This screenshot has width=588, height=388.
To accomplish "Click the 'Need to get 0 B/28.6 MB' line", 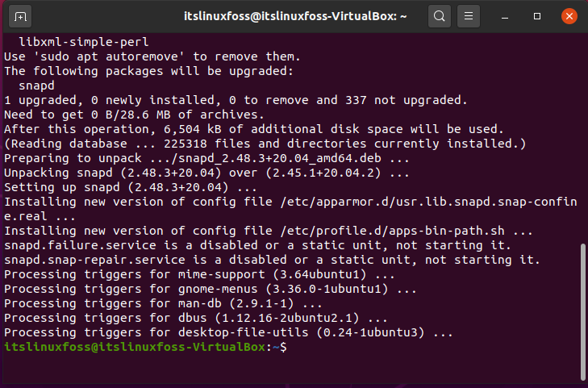I will coord(134,115).
